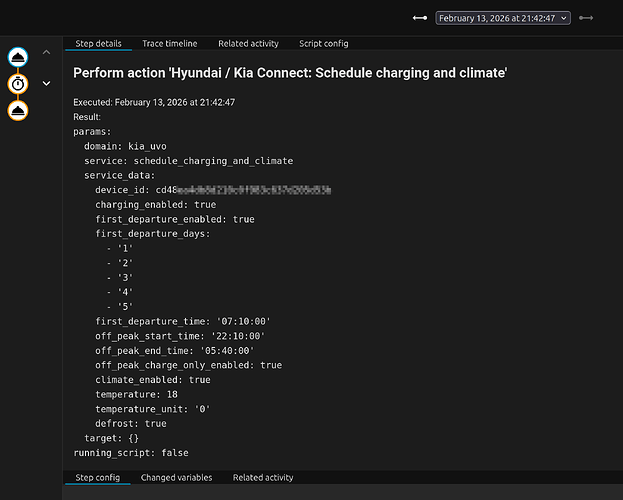Screen dimensions: 623x500
Task: Switch to the Script config tab
Action: click(x=323, y=44)
